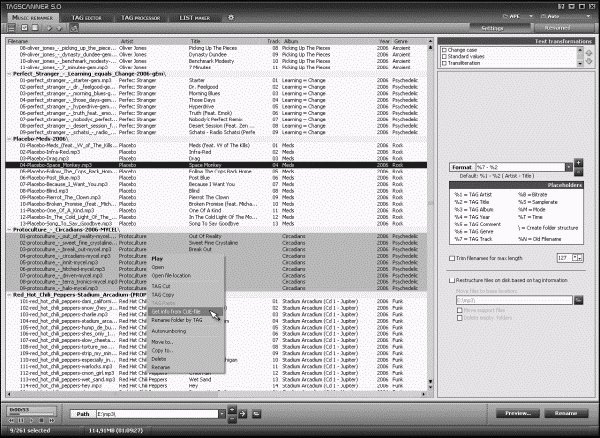
Task: Switch to the TAG editor tab
Action: tap(86, 18)
